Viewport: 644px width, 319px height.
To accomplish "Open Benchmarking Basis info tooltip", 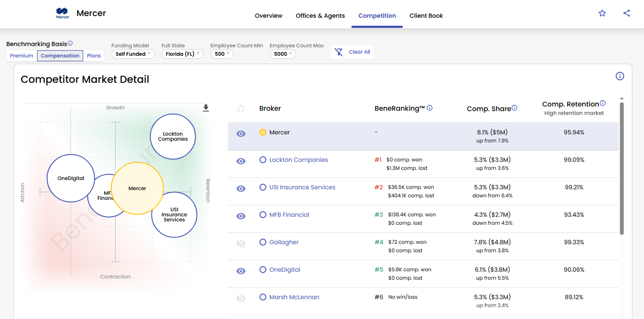I will tap(70, 43).
